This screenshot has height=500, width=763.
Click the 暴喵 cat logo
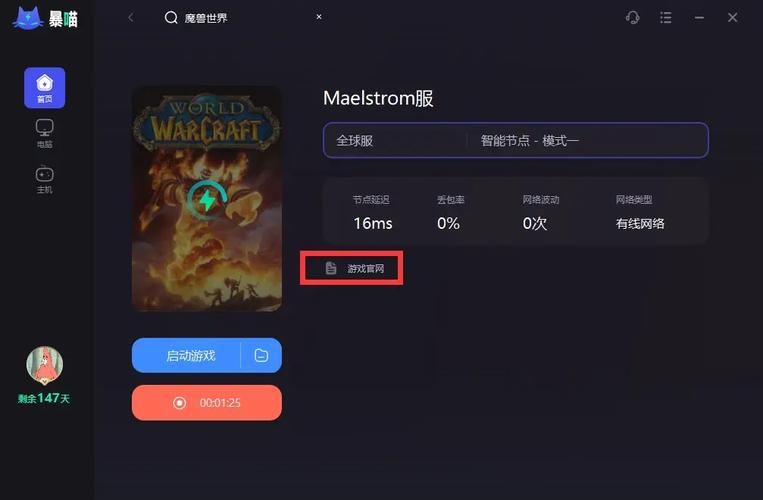[45, 18]
